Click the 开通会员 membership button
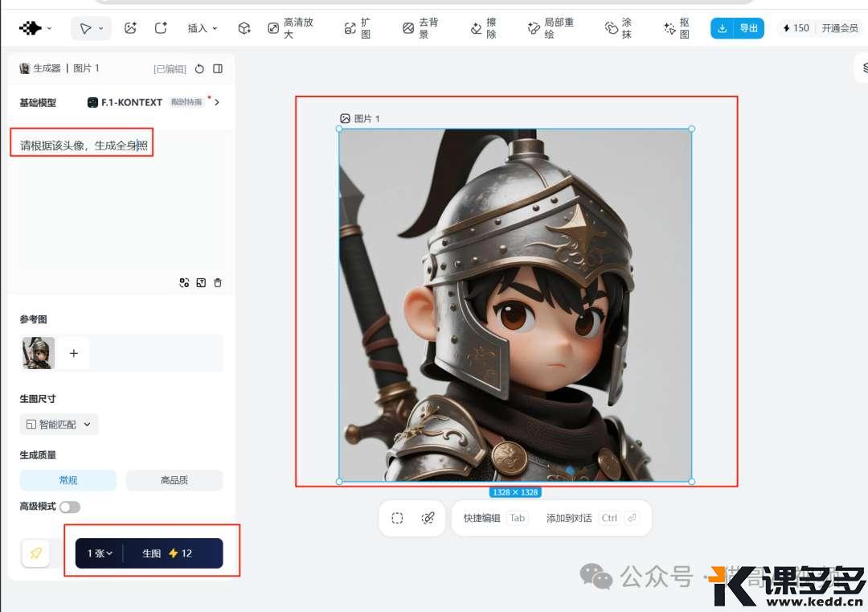Image resolution: width=868 pixels, height=612 pixels. pos(839,28)
